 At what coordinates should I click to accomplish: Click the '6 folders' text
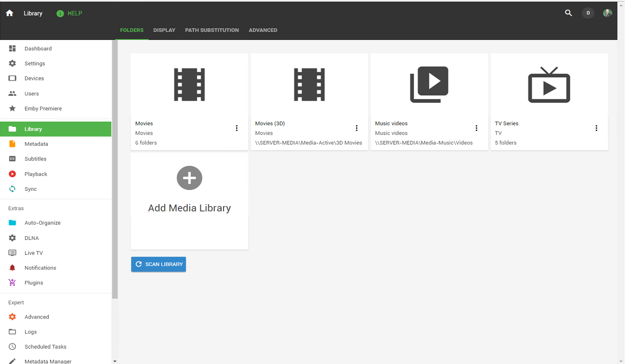point(146,143)
